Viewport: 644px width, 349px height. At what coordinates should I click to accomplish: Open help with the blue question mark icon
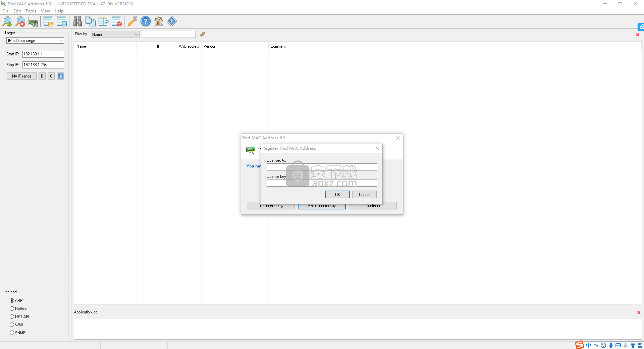point(146,21)
